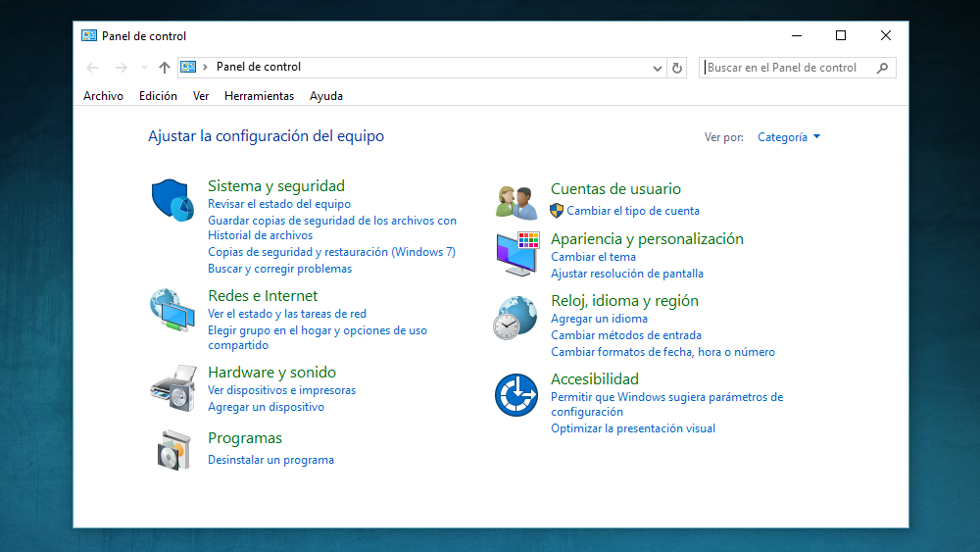
Task: Click the forward navigation arrow
Action: click(x=121, y=68)
